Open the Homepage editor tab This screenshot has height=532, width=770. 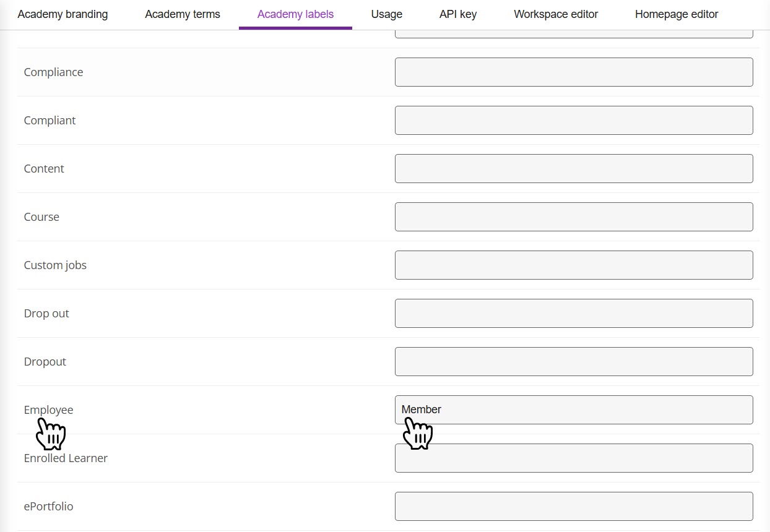pos(677,14)
